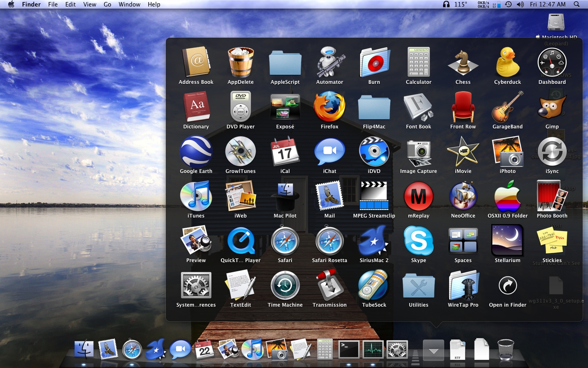
Task: Open Spaces
Action: pyautogui.click(x=463, y=241)
